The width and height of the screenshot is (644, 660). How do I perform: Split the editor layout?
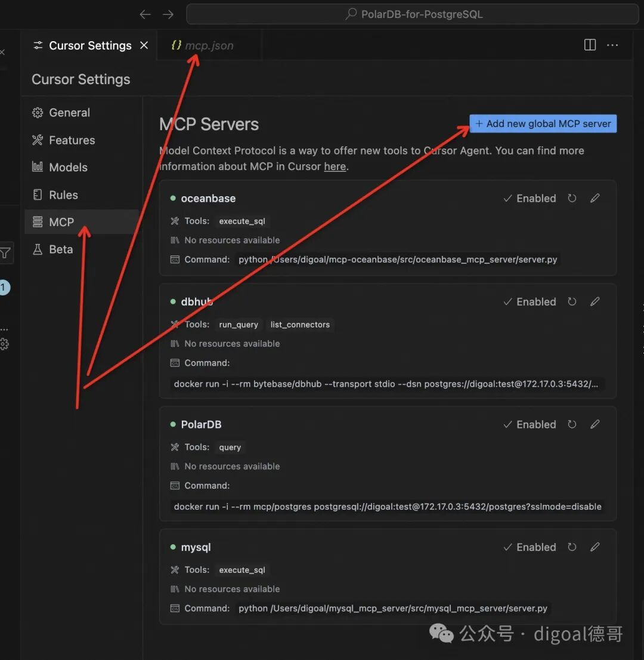[x=590, y=45]
